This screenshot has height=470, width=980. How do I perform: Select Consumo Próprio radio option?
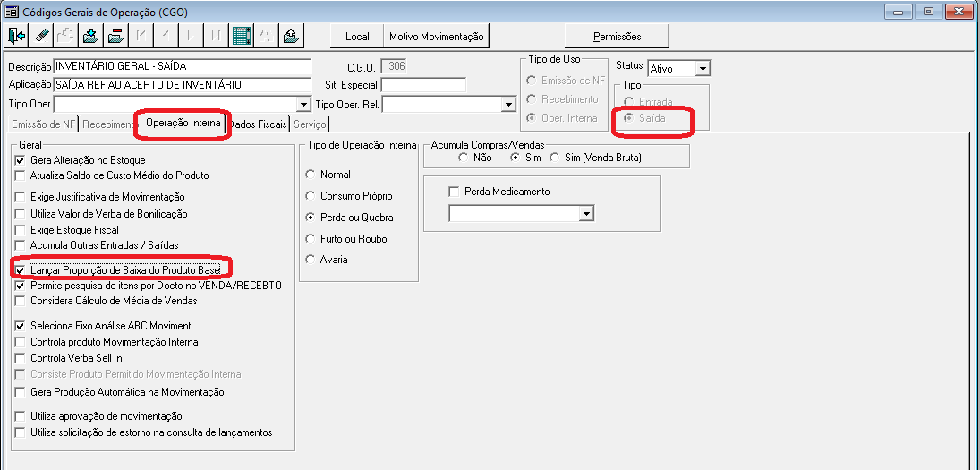(x=310, y=196)
